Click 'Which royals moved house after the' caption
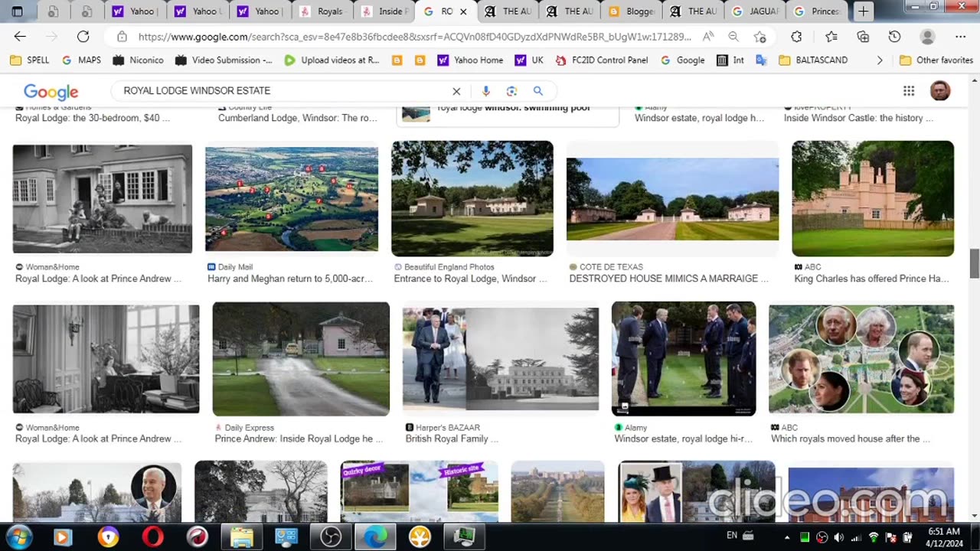This screenshot has width=980, height=551. 851,439
